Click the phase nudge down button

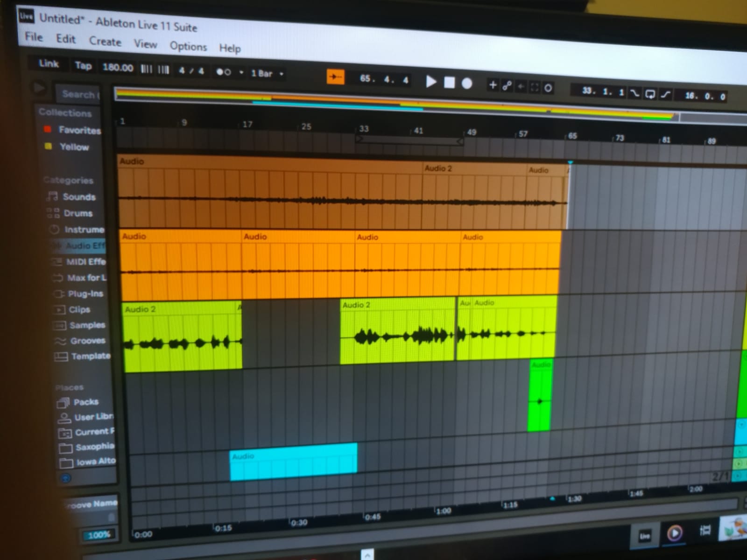pos(146,69)
